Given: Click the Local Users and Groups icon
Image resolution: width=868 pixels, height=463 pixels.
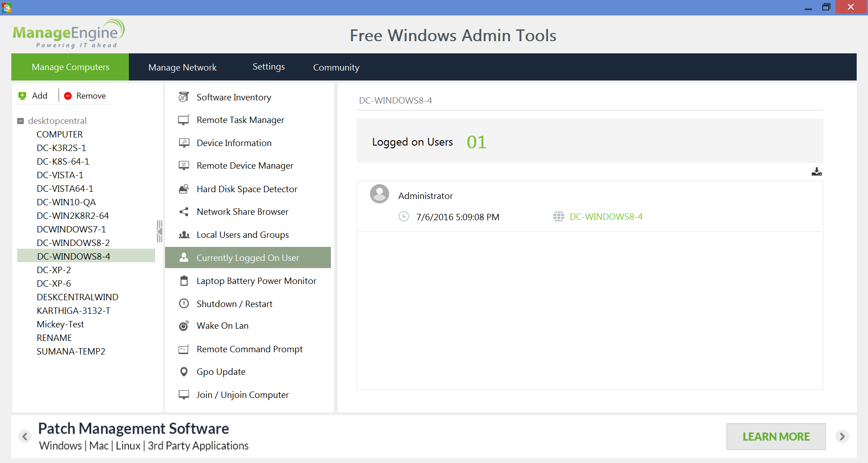Looking at the screenshot, I should [184, 235].
